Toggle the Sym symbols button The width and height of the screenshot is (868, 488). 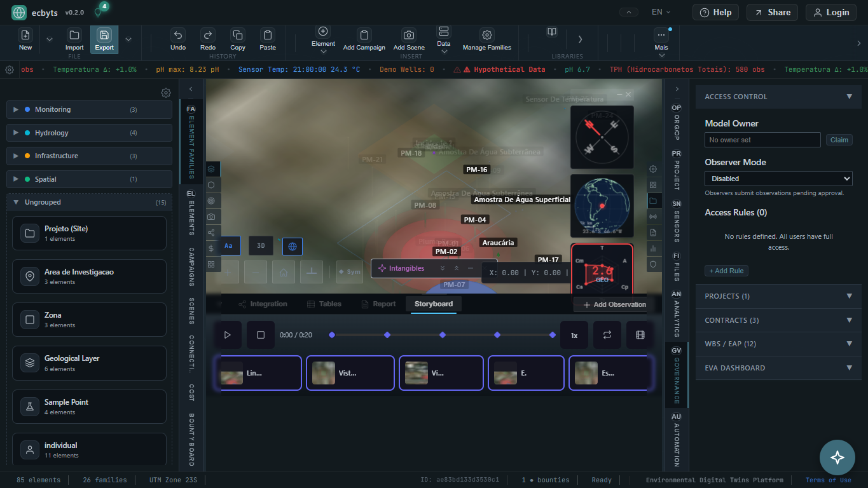[350, 272]
